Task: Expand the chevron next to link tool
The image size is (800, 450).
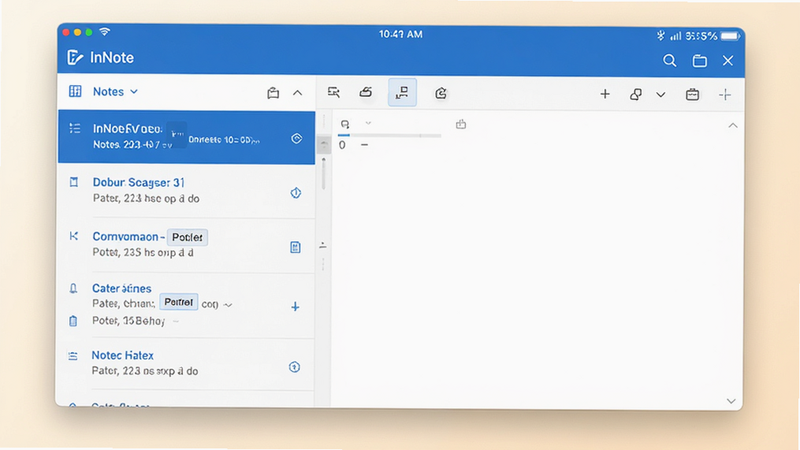Action: tap(661, 95)
